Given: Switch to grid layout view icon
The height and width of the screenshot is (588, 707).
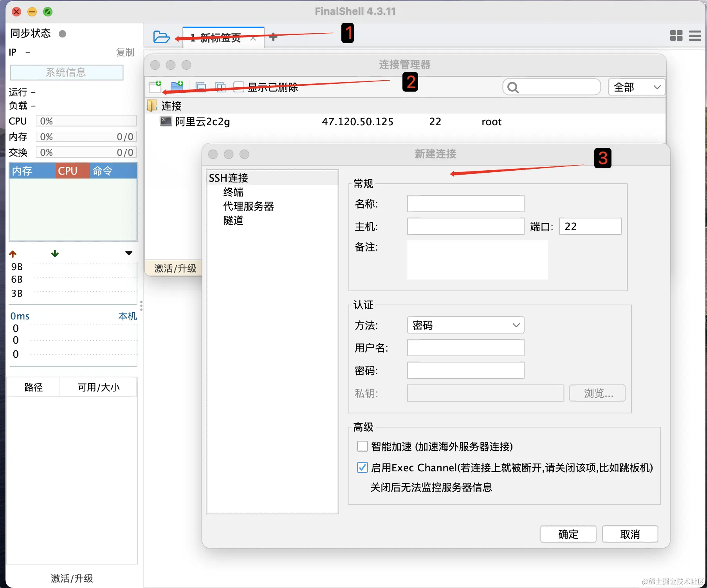Looking at the screenshot, I should tap(676, 36).
